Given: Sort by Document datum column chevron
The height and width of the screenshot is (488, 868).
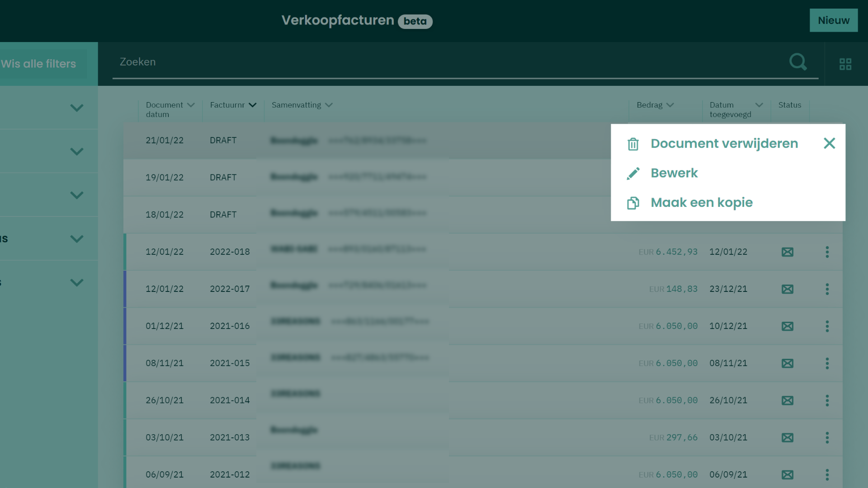Looking at the screenshot, I should (191, 105).
